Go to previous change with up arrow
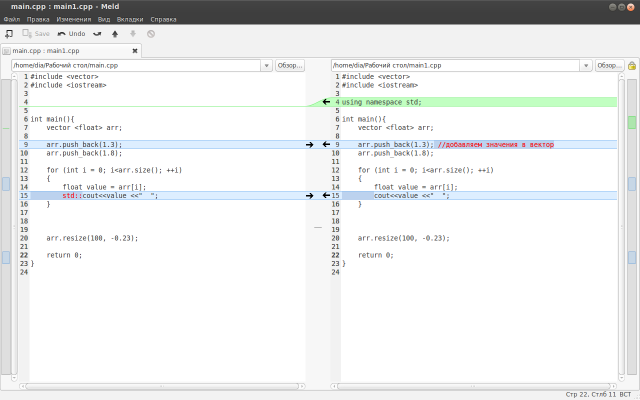The width and height of the screenshot is (640, 400). click(x=115, y=34)
